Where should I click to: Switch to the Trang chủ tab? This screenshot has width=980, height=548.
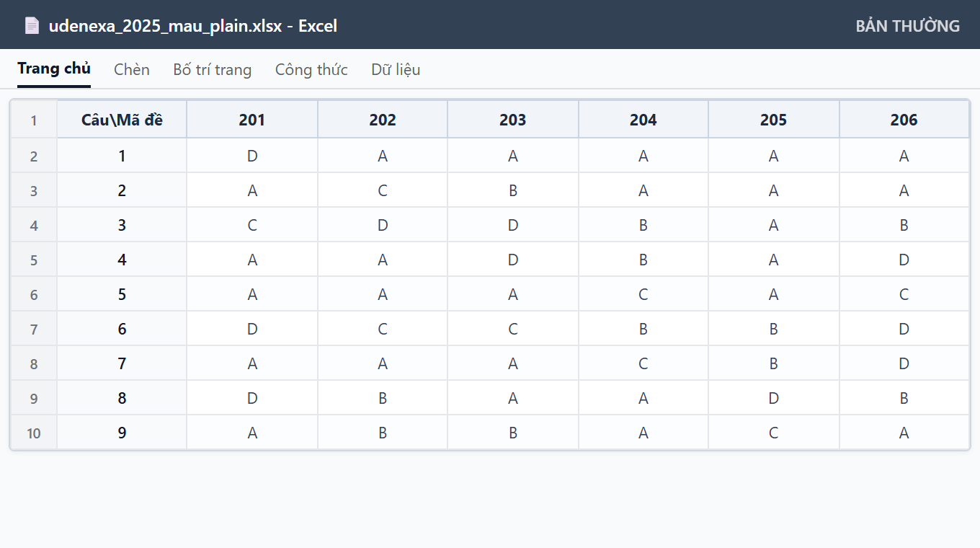coord(54,69)
